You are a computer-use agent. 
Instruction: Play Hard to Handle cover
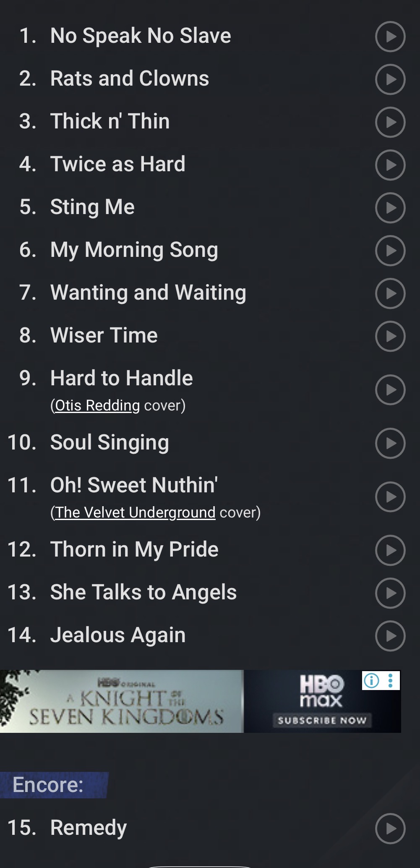click(x=390, y=390)
